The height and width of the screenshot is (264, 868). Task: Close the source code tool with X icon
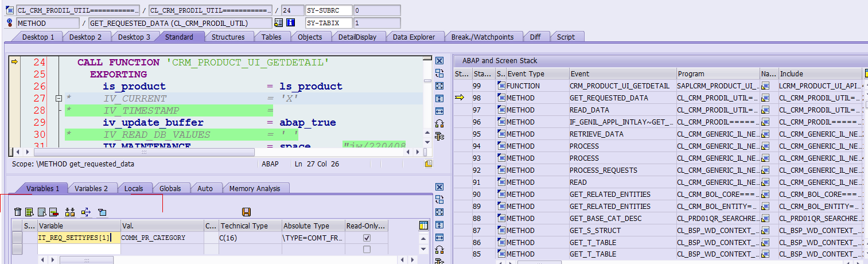click(x=439, y=61)
